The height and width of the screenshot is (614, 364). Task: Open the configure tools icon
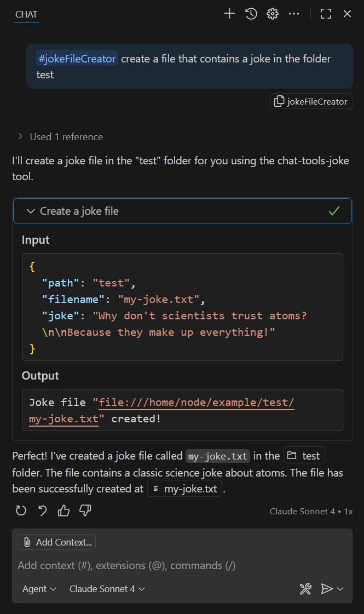(x=305, y=589)
